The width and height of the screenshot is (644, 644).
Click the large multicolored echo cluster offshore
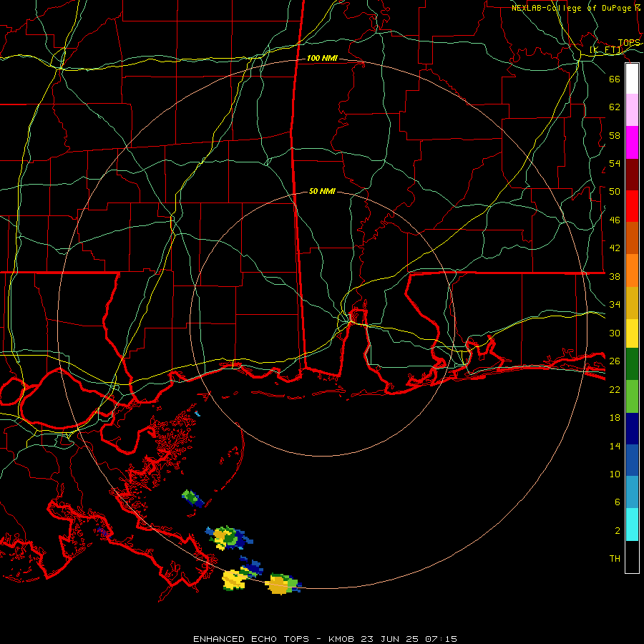click(229, 537)
